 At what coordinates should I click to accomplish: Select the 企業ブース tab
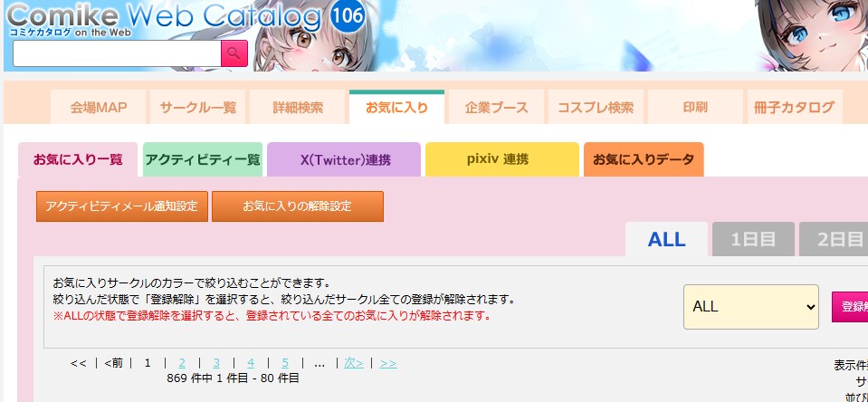click(x=497, y=108)
